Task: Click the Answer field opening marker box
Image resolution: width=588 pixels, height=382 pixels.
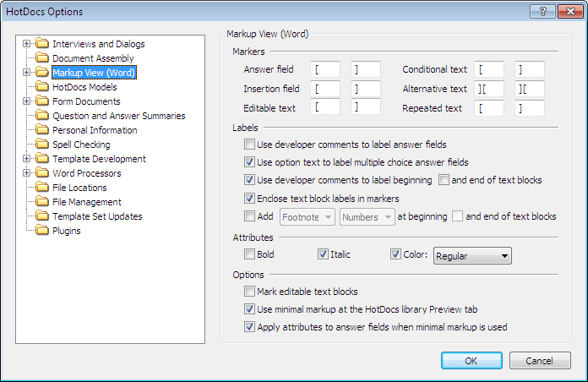Action: [325, 69]
